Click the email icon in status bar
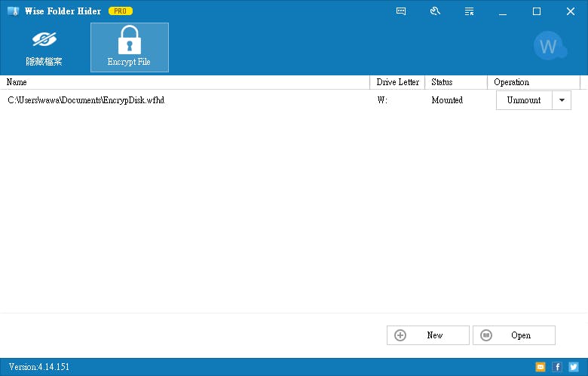 click(541, 367)
